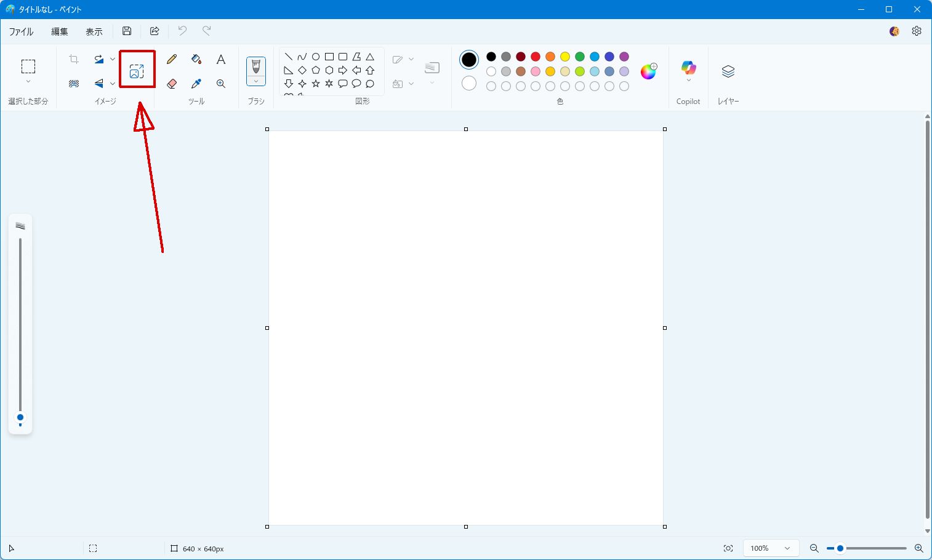
Task: Select the Text tool
Action: tap(221, 59)
